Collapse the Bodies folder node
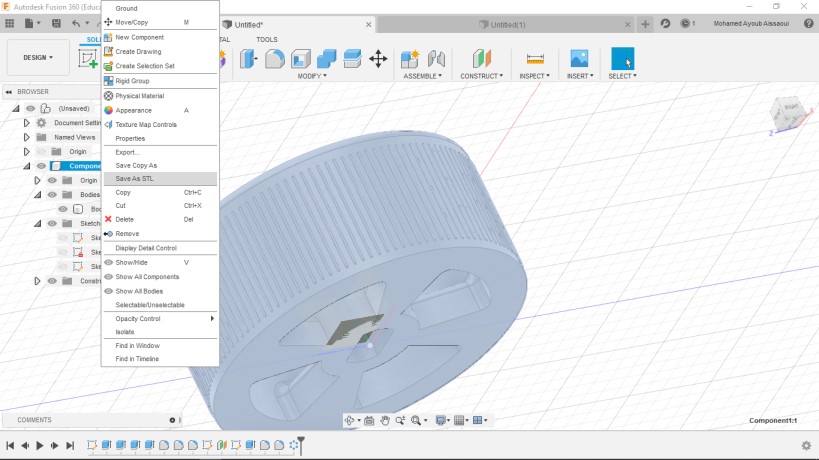 38,195
